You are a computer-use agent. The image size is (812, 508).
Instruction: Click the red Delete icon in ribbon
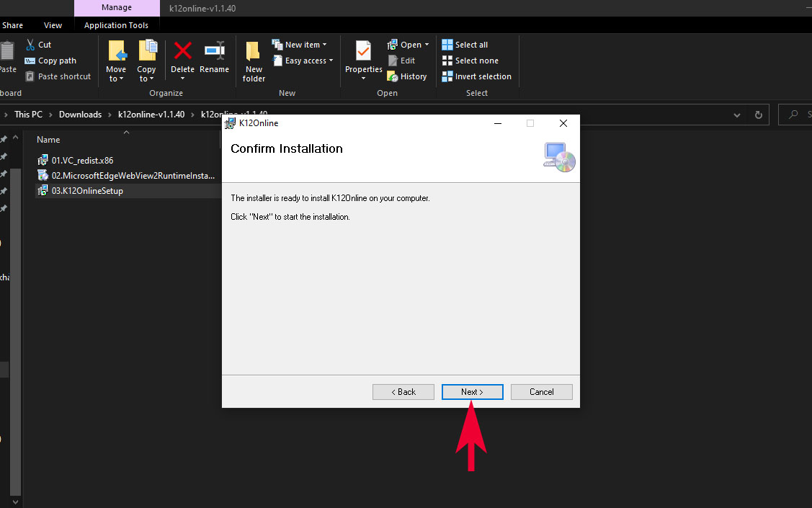point(182,52)
